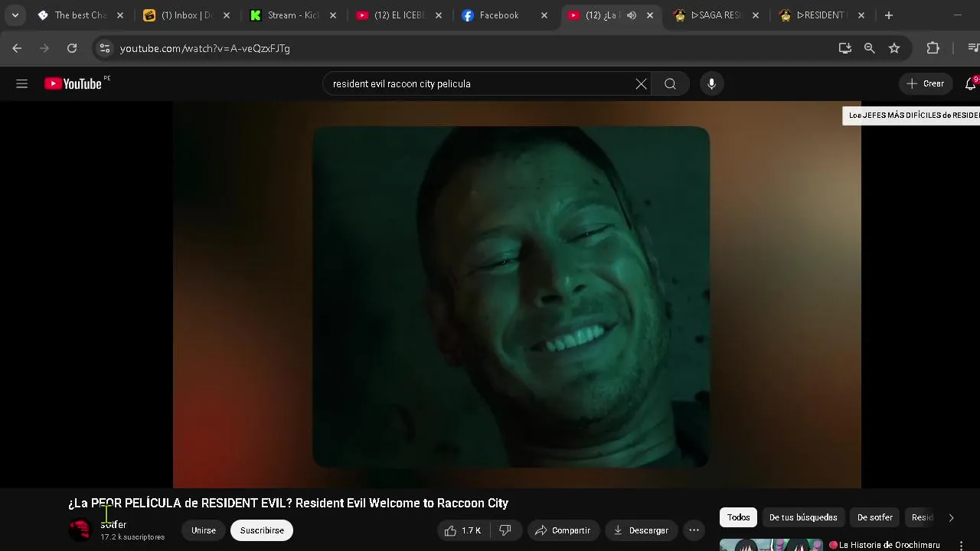Click the Unirse button
Viewport: 980px width, 551px height.
pos(203,530)
